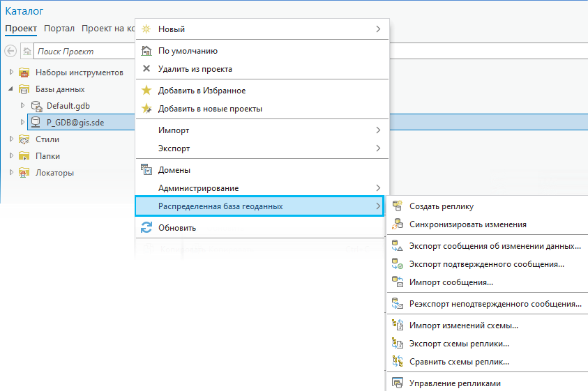Click the home icon next to По умолчанию
588x391 pixels.
click(146, 51)
